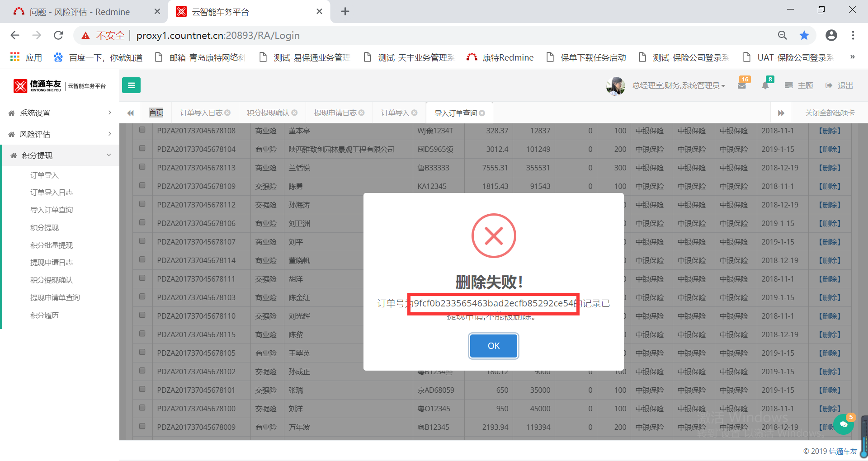The width and height of the screenshot is (868, 461).
Task: Delete order PDZA201737045678108 via 删除 link
Action: (830, 131)
